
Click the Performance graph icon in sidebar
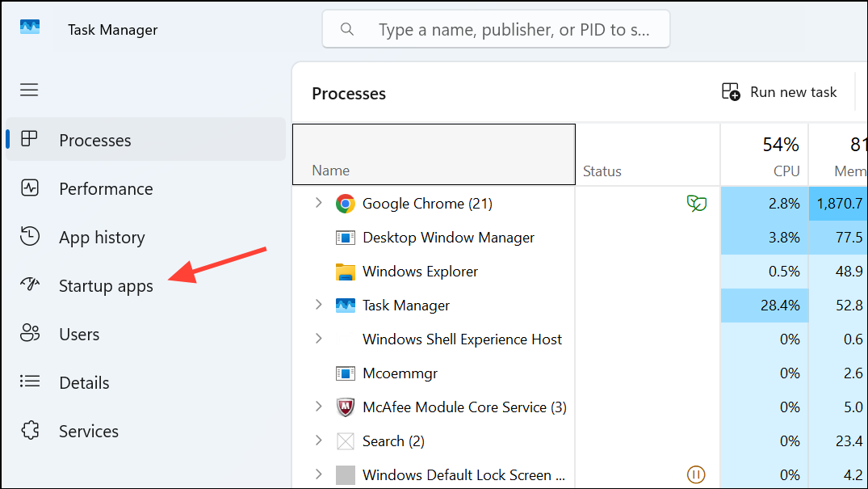(x=29, y=188)
